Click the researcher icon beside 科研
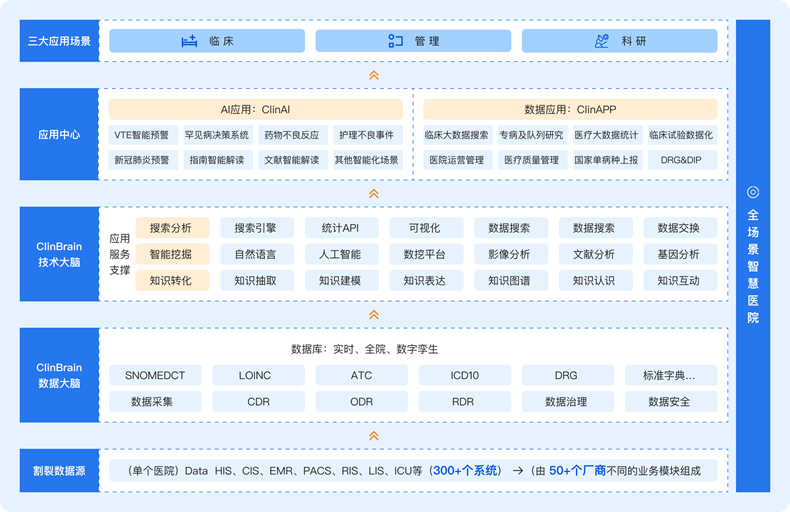790x512 pixels. coord(602,41)
